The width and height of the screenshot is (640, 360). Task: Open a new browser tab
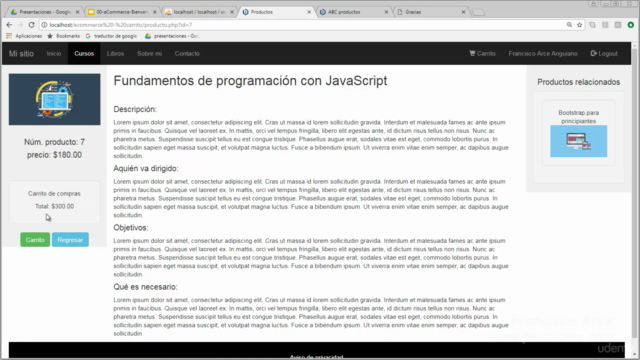(478, 13)
